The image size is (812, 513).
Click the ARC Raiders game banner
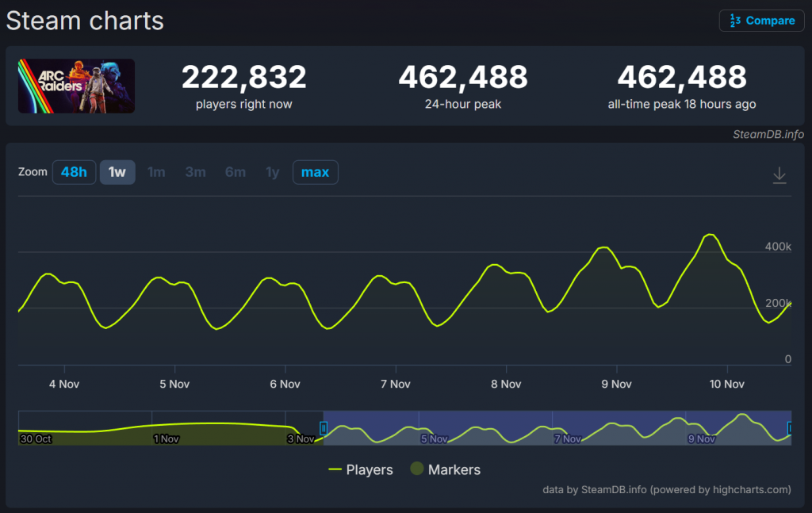[76, 86]
